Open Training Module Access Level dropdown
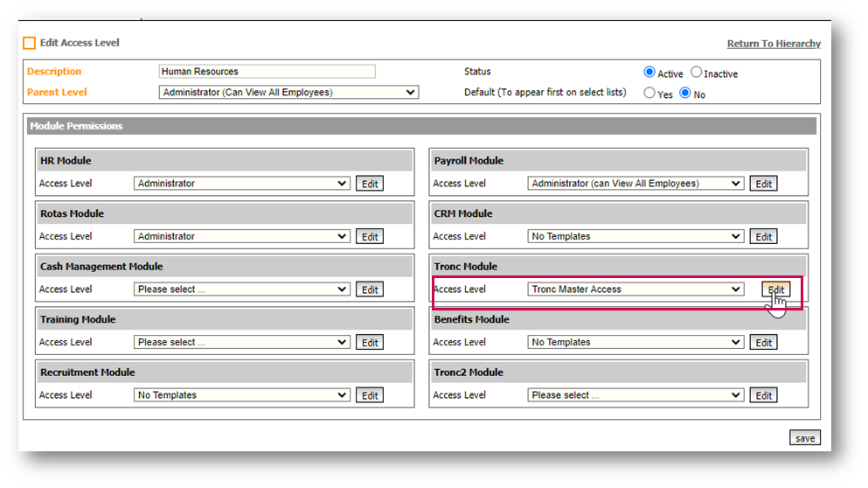Screen dimensions: 868x488 (241, 342)
